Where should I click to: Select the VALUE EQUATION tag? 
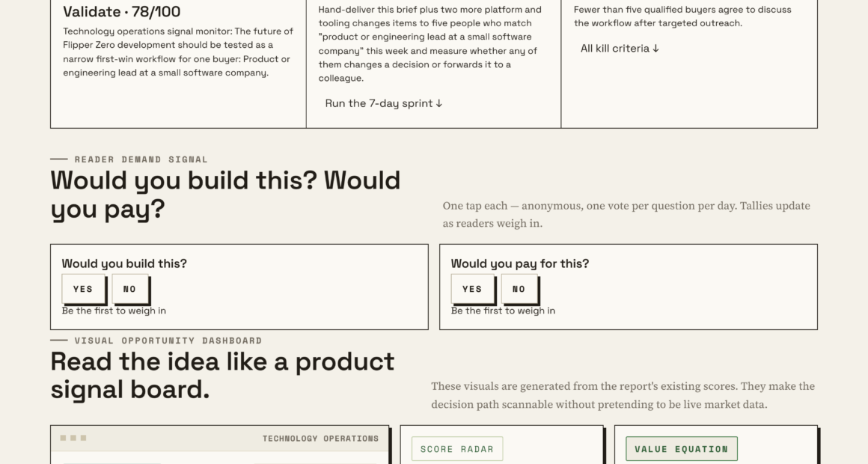[x=682, y=449]
